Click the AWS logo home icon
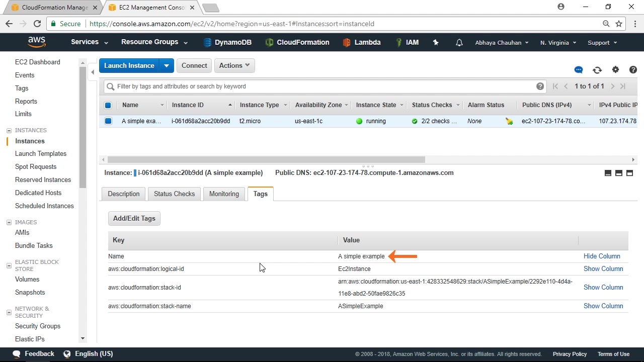Image resolution: width=644 pixels, height=362 pixels. (x=37, y=42)
